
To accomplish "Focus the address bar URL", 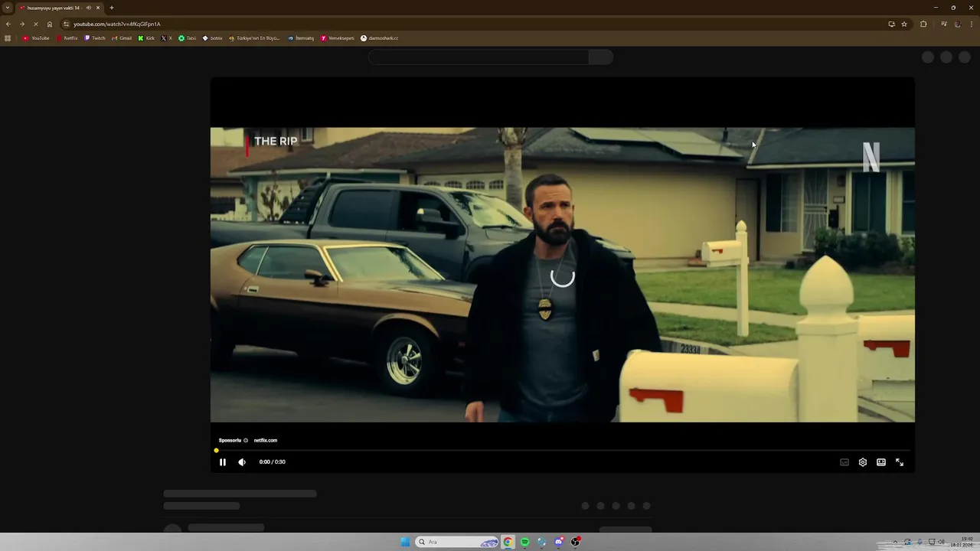I will click(x=117, y=24).
